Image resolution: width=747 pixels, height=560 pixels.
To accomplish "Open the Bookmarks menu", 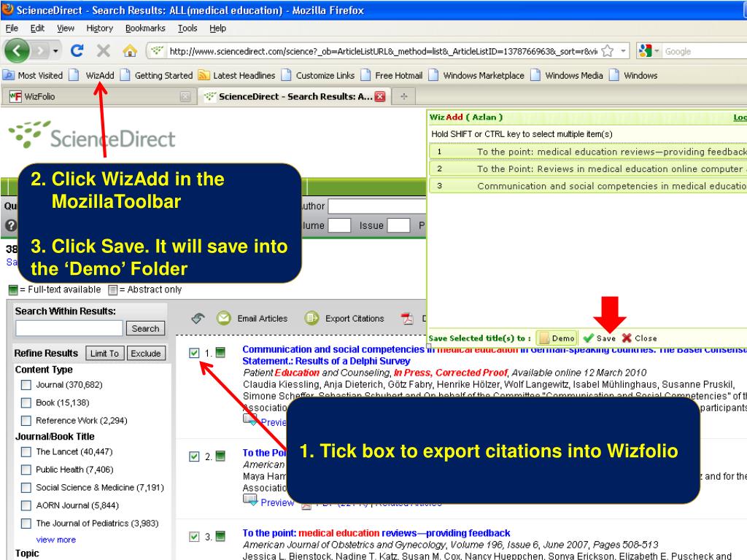I will click(x=145, y=28).
